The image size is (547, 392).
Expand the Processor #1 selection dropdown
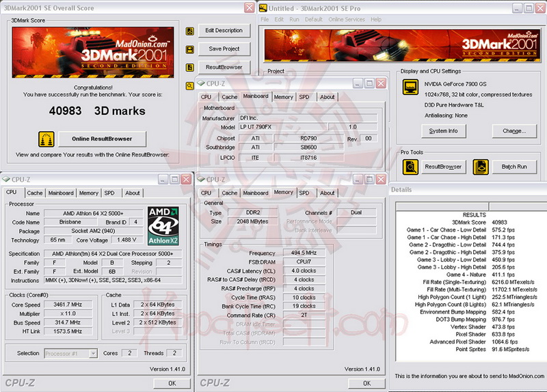point(93,353)
